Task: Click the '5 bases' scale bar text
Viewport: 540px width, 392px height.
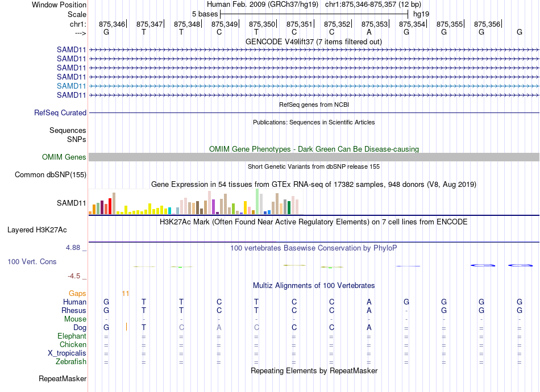Action: tap(205, 14)
